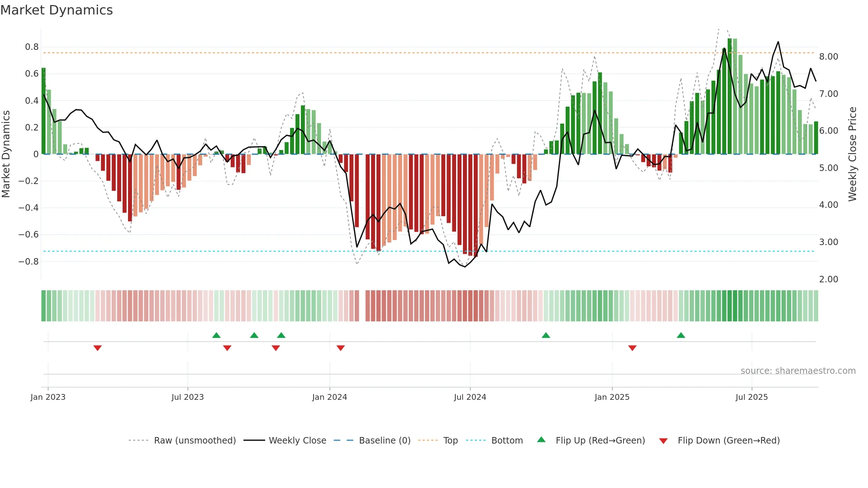Select the Flip Down triangle near late January 2025
The image size is (868, 488).
pyautogui.click(x=633, y=348)
